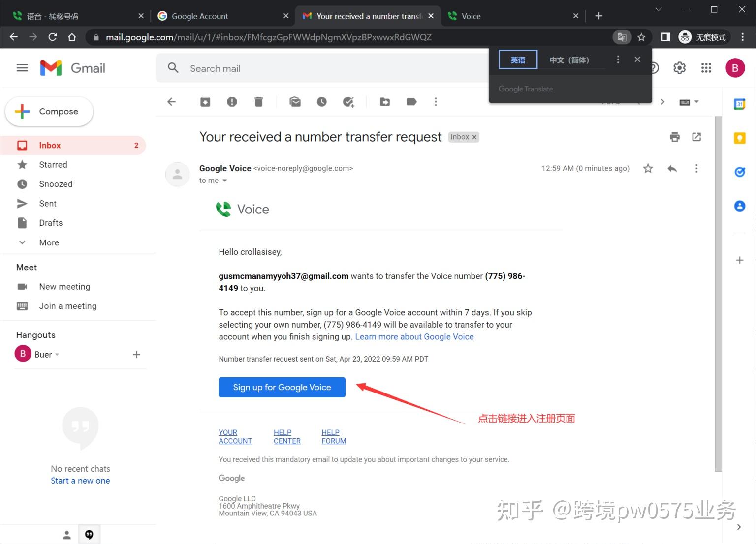The height and width of the screenshot is (544, 756).
Task: Remove the Inbox label chip from subject
Action: [474, 137]
